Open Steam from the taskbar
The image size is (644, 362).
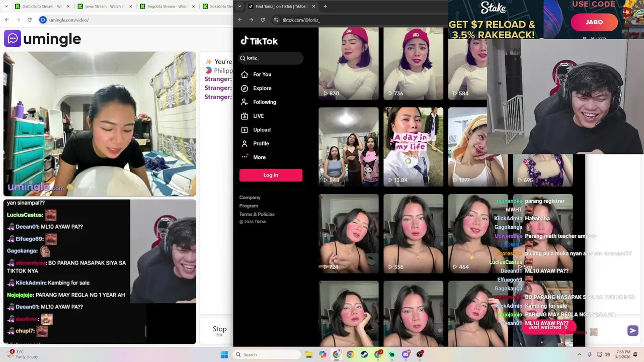coord(364,354)
